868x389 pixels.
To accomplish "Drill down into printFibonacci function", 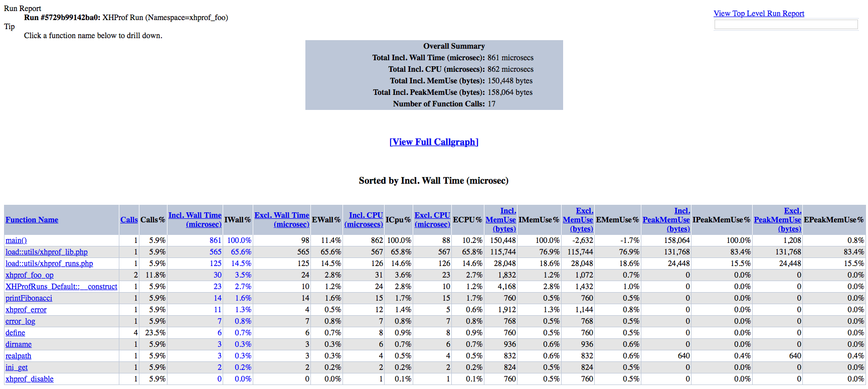I will pyautogui.click(x=29, y=298).
